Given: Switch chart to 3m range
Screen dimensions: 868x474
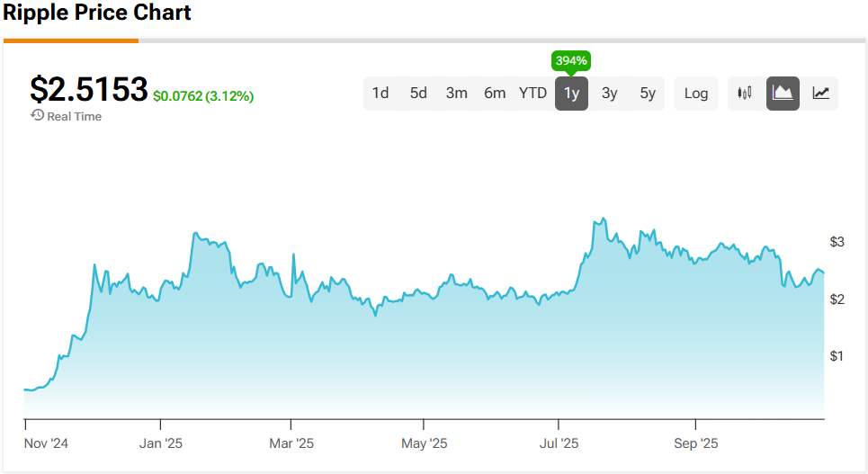Looking at the screenshot, I should click(456, 93).
